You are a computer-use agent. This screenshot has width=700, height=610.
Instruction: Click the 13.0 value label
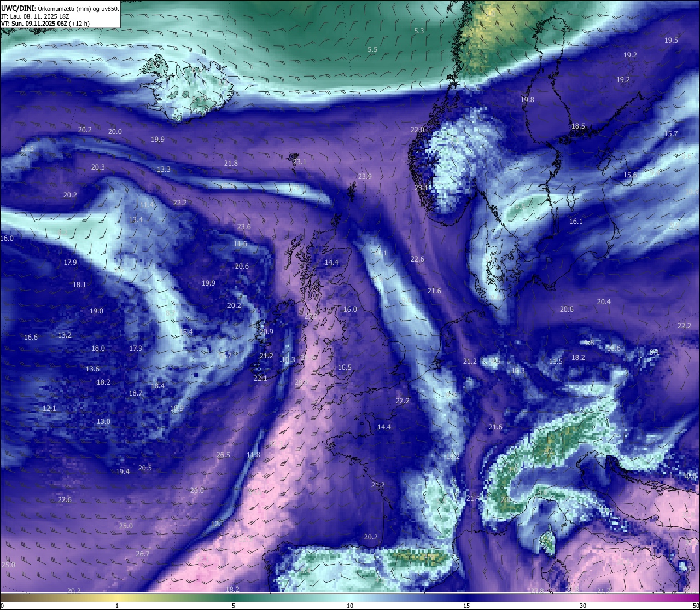click(103, 422)
